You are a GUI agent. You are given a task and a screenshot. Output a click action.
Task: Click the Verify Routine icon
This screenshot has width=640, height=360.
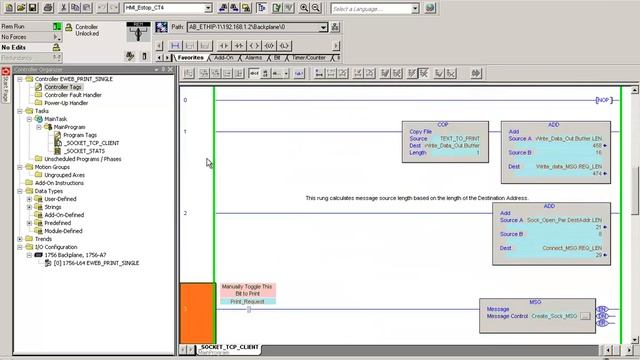pyautogui.click(x=277, y=8)
